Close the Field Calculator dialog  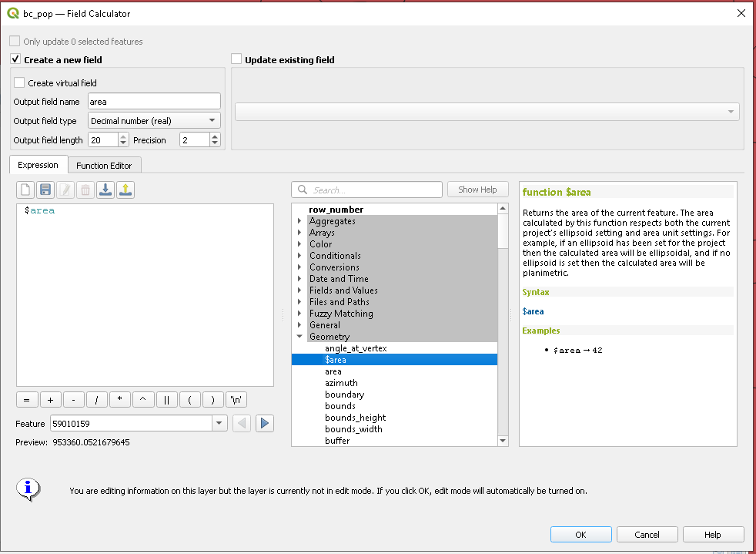(x=741, y=14)
